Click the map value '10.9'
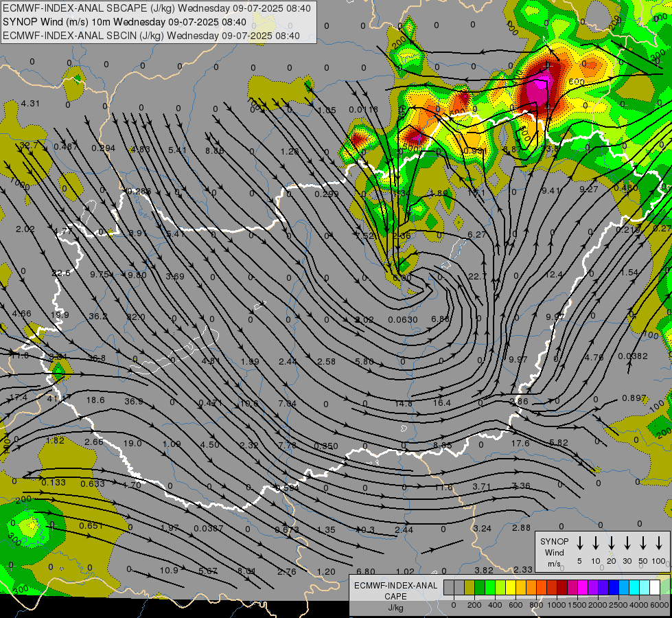 [169, 570]
